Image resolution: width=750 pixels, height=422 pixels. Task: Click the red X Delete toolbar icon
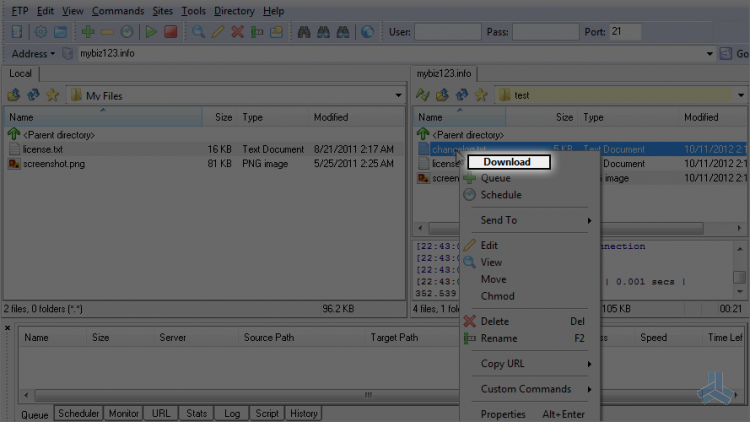click(237, 32)
